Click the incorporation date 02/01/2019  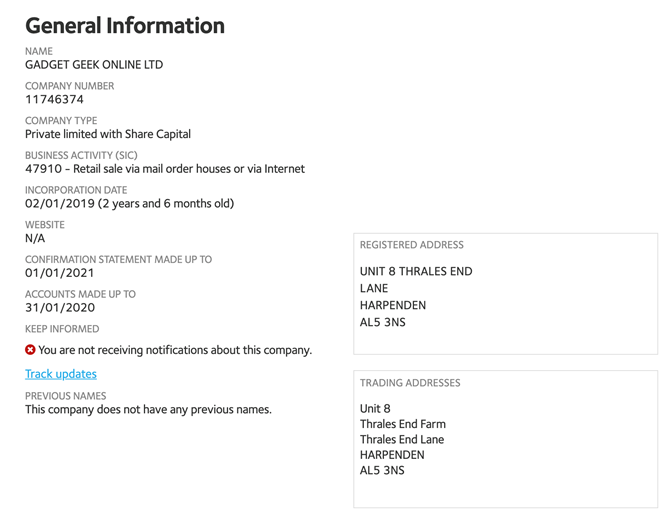pyautogui.click(x=60, y=203)
